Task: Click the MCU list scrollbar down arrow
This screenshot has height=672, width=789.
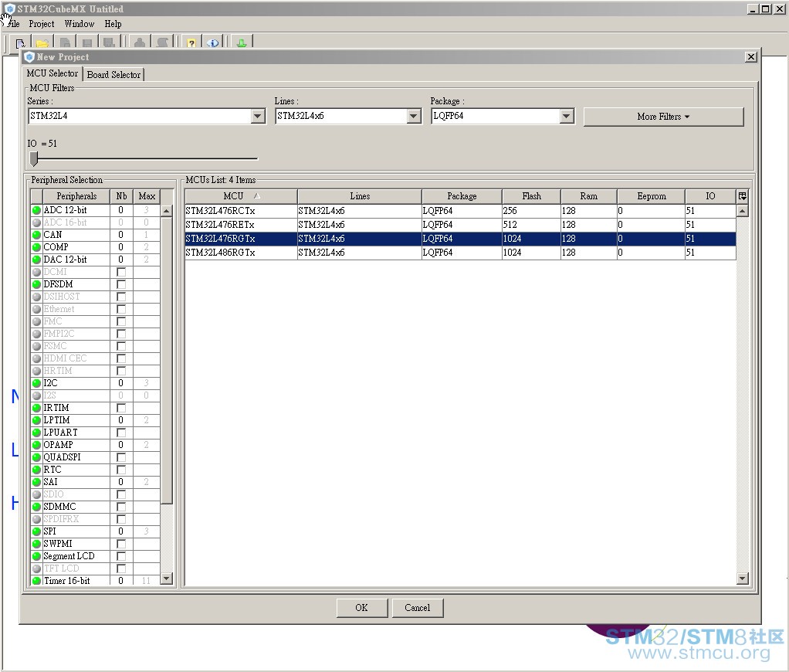Action: 742,579
